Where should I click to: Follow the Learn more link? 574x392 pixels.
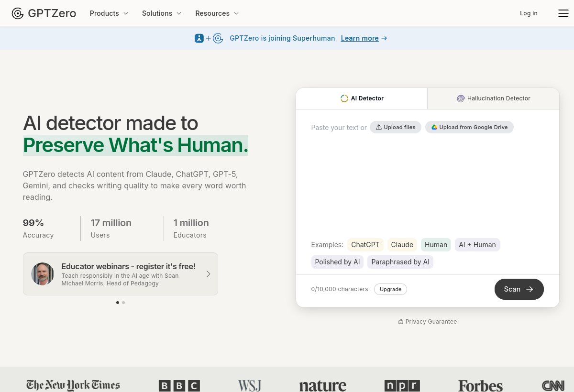coord(364,38)
